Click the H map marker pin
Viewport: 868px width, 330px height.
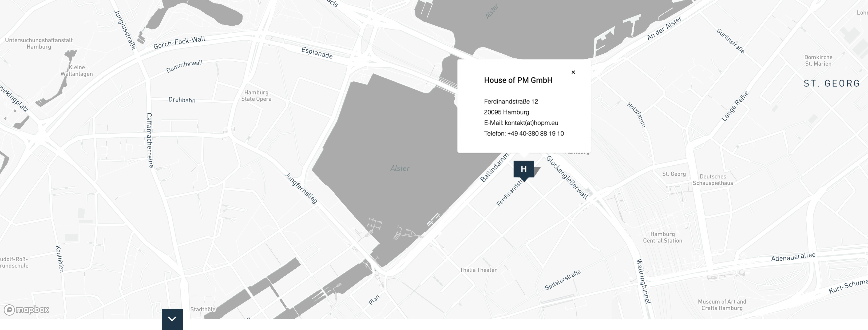pyautogui.click(x=523, y=169)
